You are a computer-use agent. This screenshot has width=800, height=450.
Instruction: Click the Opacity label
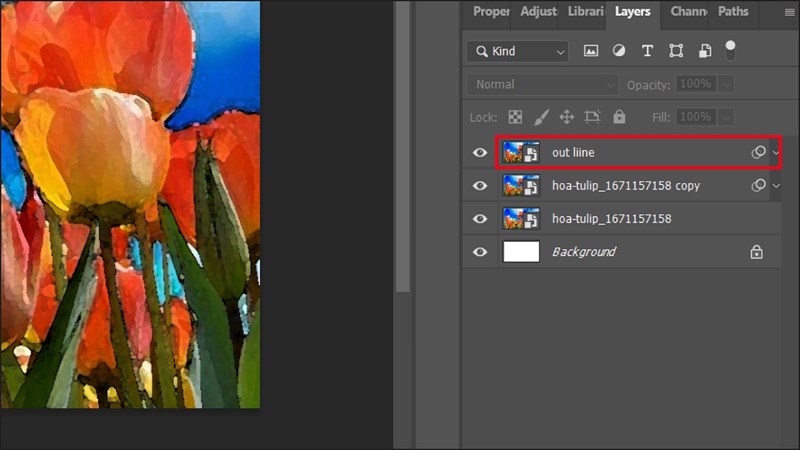tap(648, 85)
